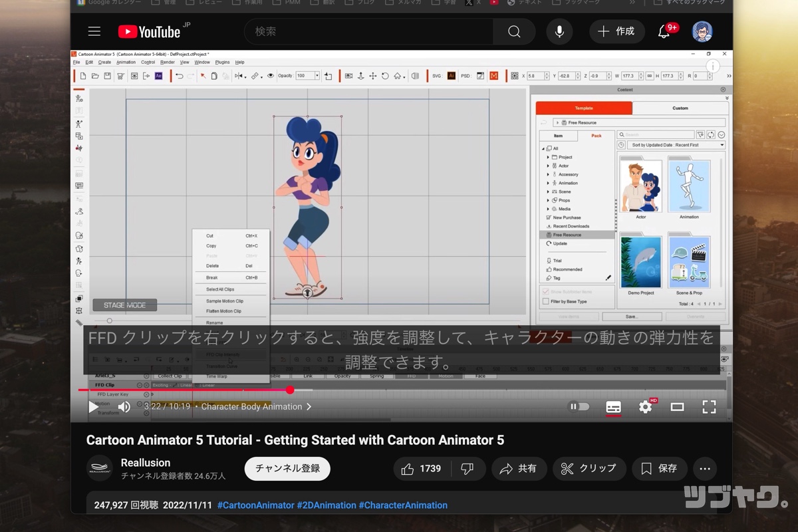This screenshot has height=532, width=798.
Task: Expand the Character Body Animation chapter
Action: pyautogui.click(x=256, y=407)
